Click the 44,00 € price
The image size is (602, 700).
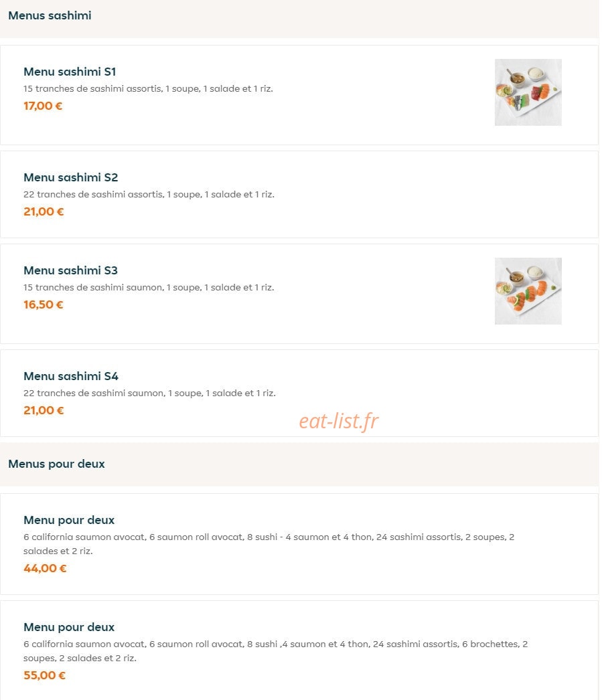45,568
